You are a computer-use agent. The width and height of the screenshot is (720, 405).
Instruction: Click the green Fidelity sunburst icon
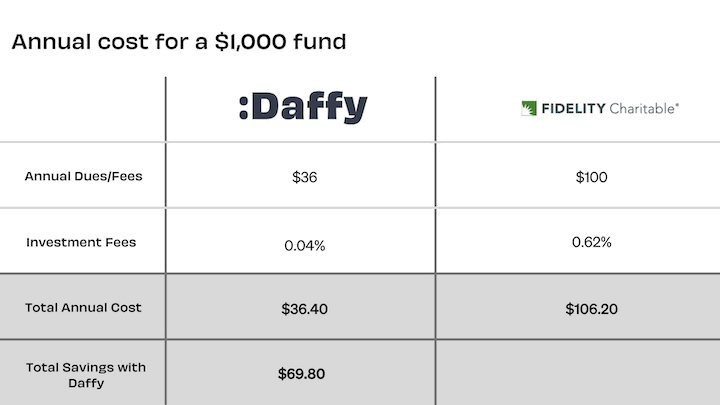(x=529, y=108)
